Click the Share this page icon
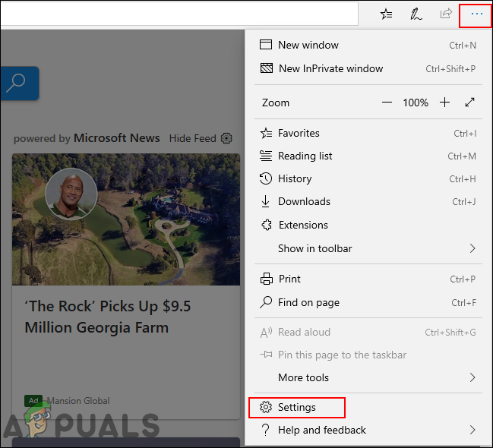493x448 pixels. coord(446,14)
